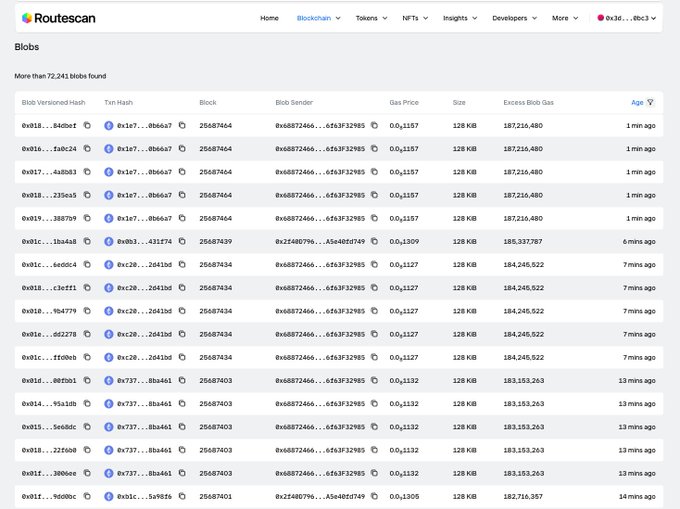Open blob 0x01c...ffd0eb details
Screen dimensions: 680x509
pyautogui.click(x=49, y=358)
